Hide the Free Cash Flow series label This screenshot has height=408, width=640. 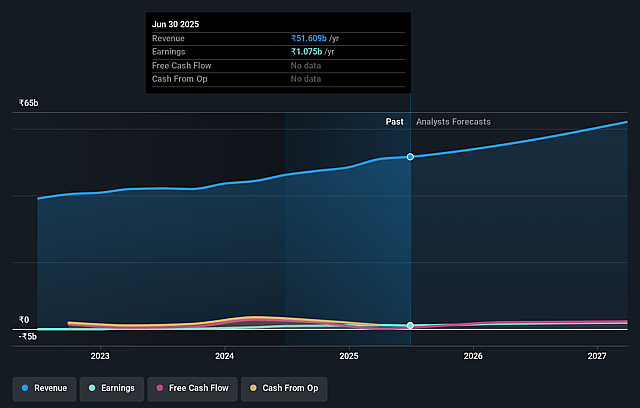[x=195, y=386]
